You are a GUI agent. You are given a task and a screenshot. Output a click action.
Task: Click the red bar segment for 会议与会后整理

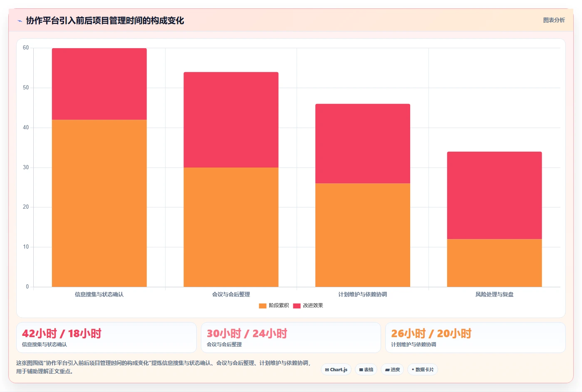[x=231, y=120]
